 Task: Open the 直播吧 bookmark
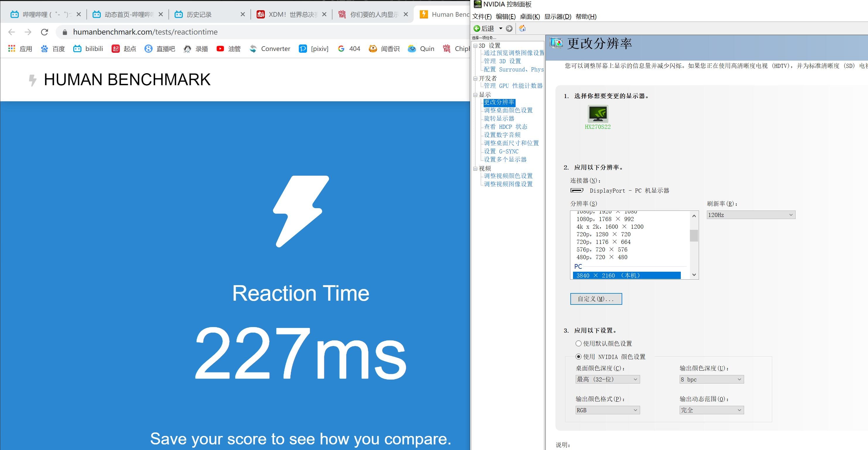[160, 49]
